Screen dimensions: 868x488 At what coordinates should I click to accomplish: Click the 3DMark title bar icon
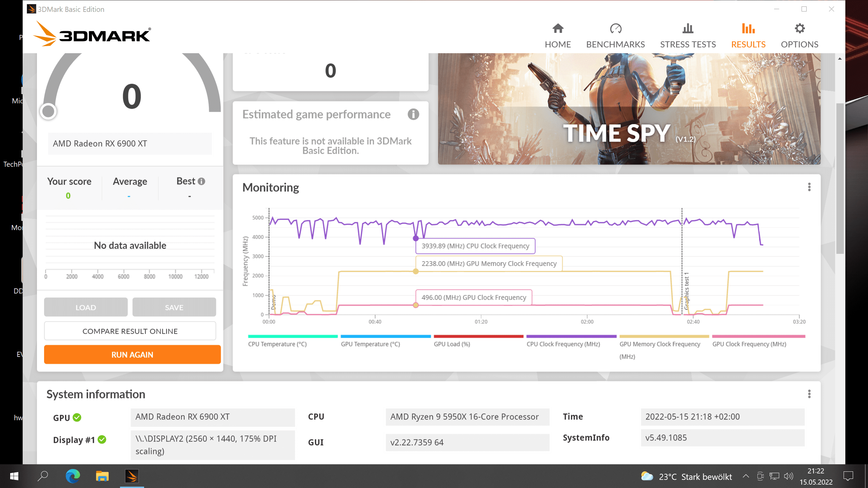click(x=32, y=9)
